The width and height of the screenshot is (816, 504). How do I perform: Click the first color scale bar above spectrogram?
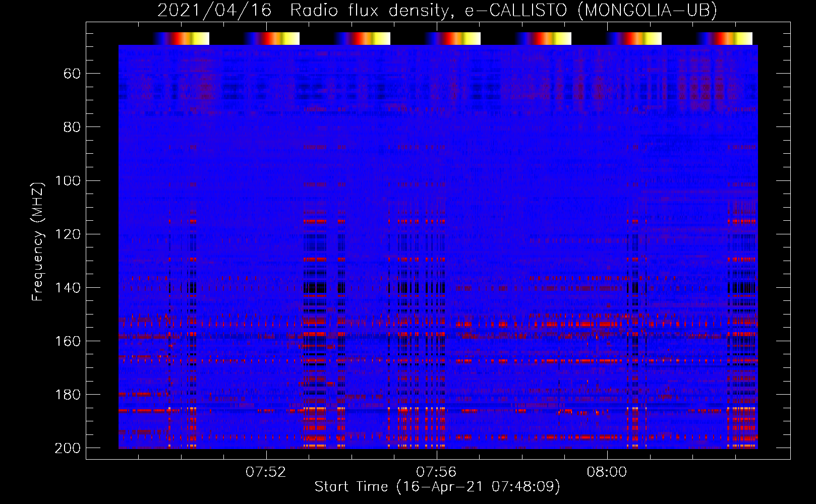pyautogui.click(x=181, y=38)
